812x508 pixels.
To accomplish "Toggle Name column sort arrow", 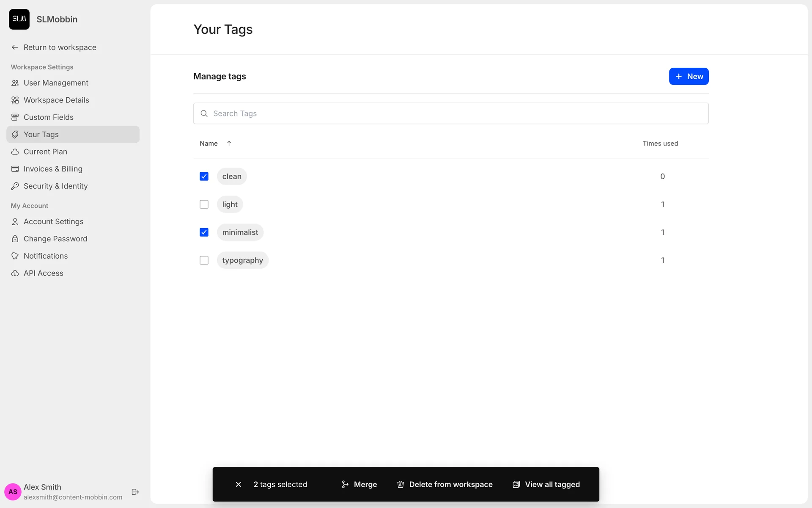I will [229, 144].
